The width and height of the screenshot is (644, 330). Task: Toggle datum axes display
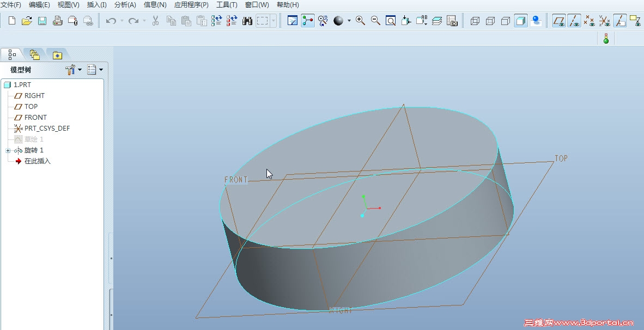pos(574,21)
